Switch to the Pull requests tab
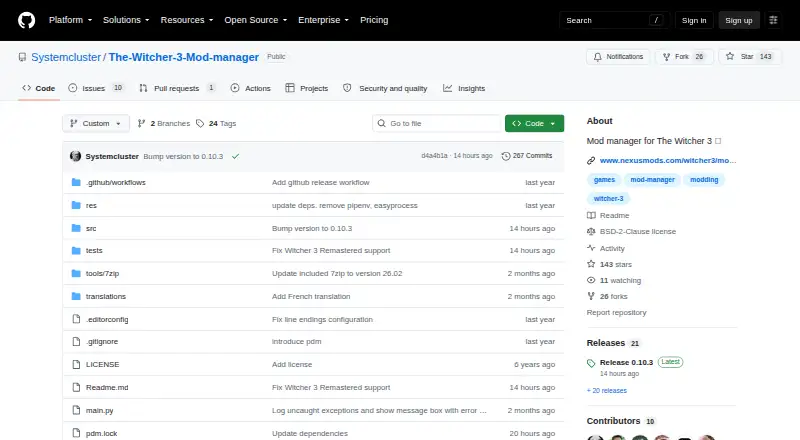The width and height of the screenshot is (800, 440). (177, 88)
